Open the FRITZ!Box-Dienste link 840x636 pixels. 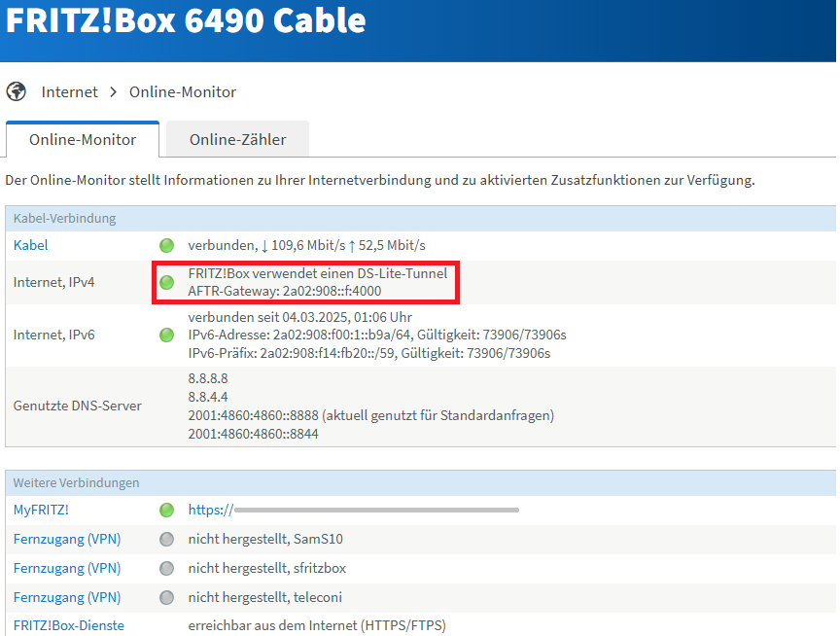[69, 625]
